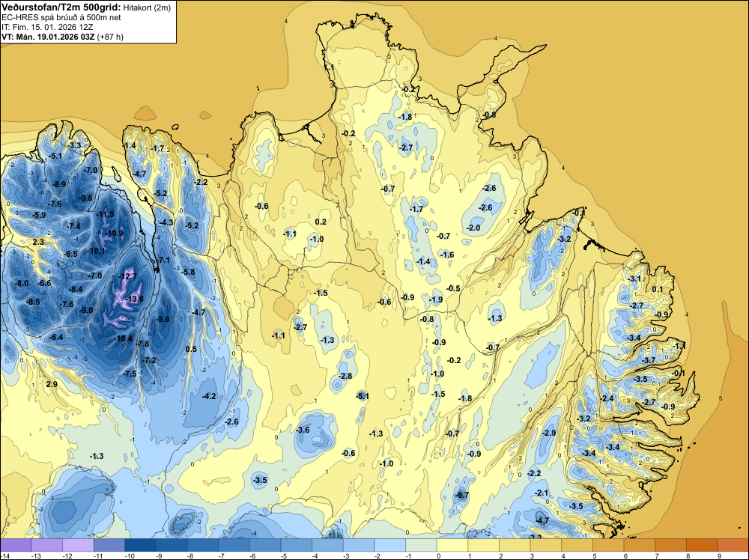Click the 1.4 temperature value
Viewport: 749px width, 560px height.
[x=130, y=145]
